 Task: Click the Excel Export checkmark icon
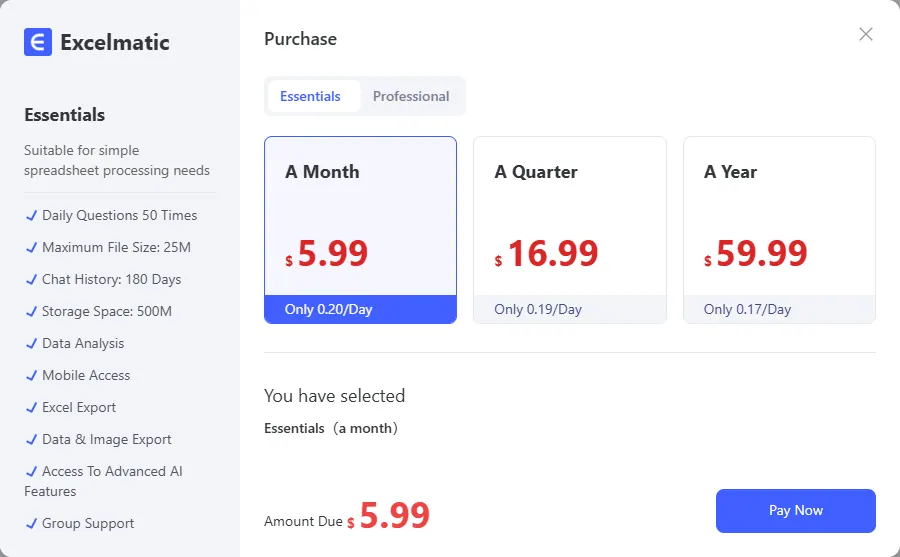(31, 407)
